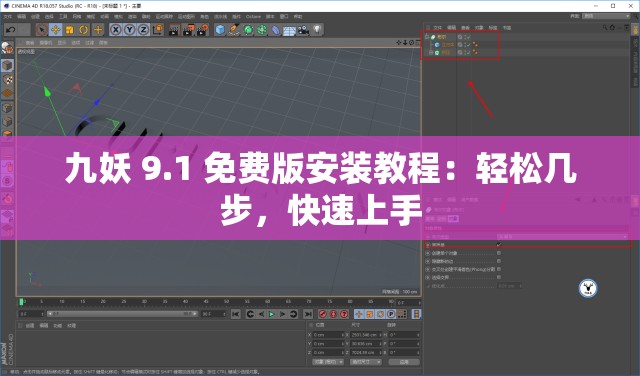The width and height of the screenshot is (640, 376).
Task: Open the green generator objects icon
Action: coord(248,29)
